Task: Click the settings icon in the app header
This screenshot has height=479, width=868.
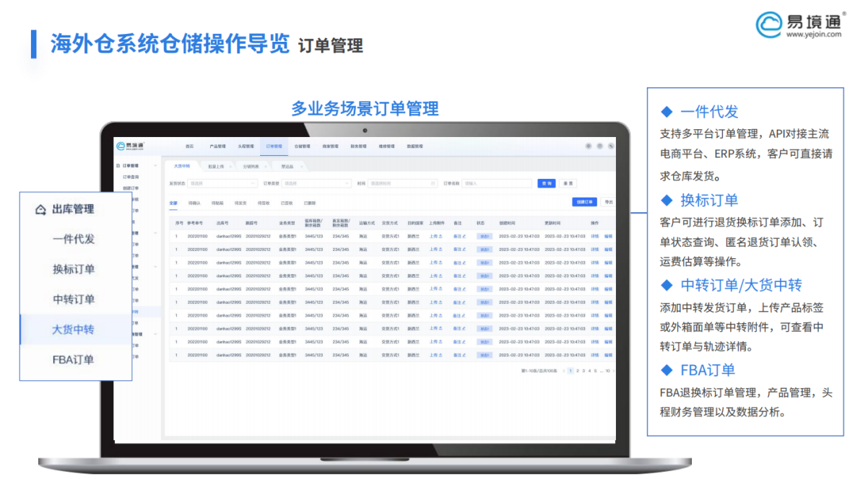Action: pyautogui.click(x=599, y=146)
